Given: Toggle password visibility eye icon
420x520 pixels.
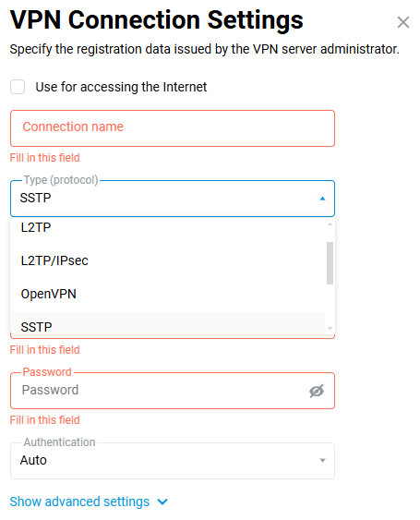Looking at the screenshot, I should point(317,391).
